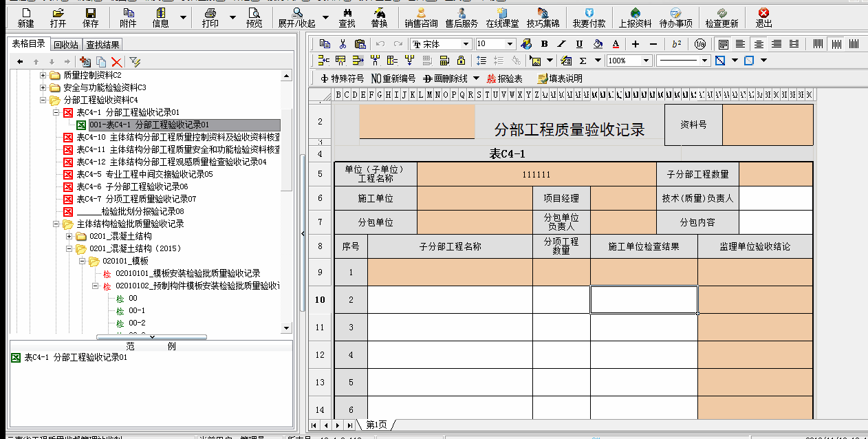Switch to the 查找结果 tab
The image size is (868, 439).
[x=102, y=45]
